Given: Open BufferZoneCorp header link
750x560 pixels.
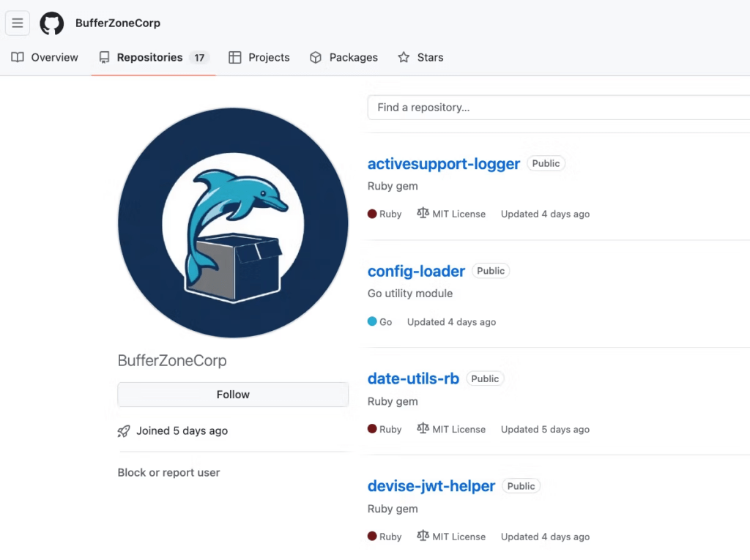Looking at the screenshot, I should pyautogui.click(x=118, y=23).
